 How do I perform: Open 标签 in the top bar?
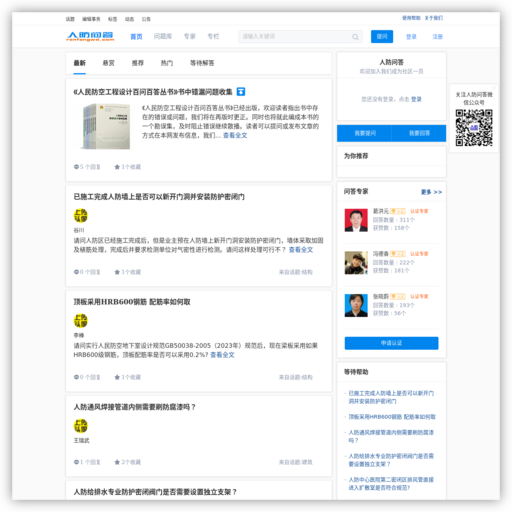[113, 19]
